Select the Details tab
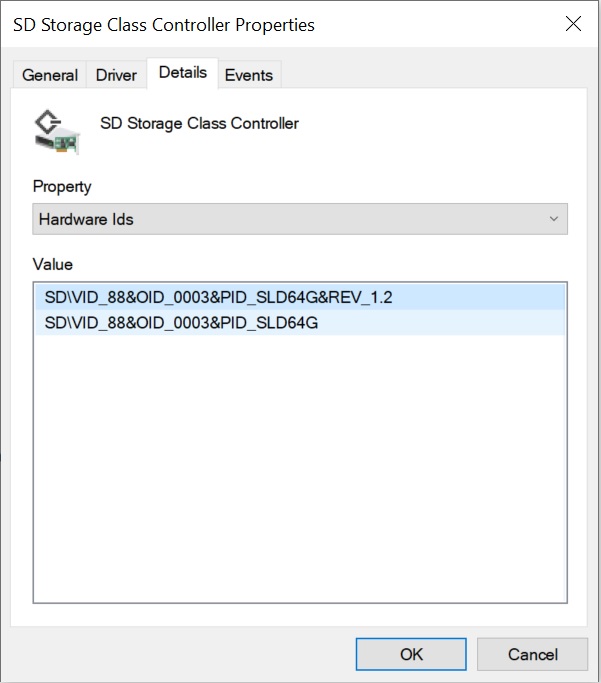 pyautogui.click(x=182, y=73)
